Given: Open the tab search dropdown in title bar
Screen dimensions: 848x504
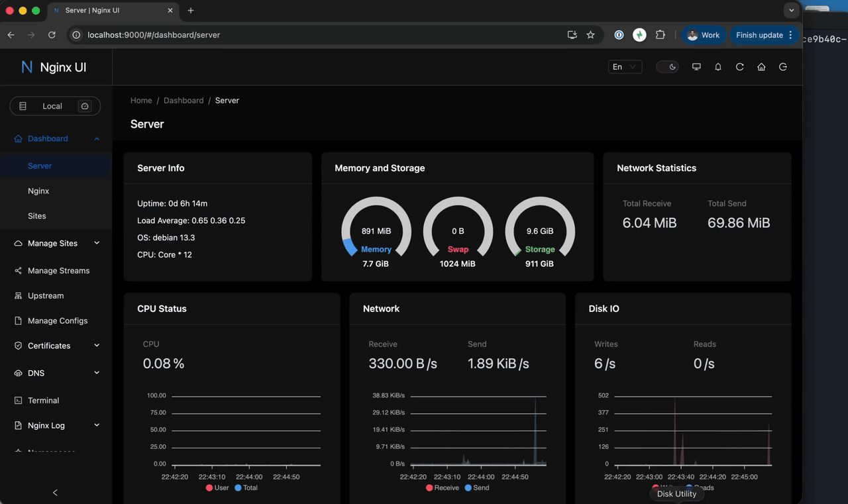Looking at the screenshot, I should click(x=791, y=11).
